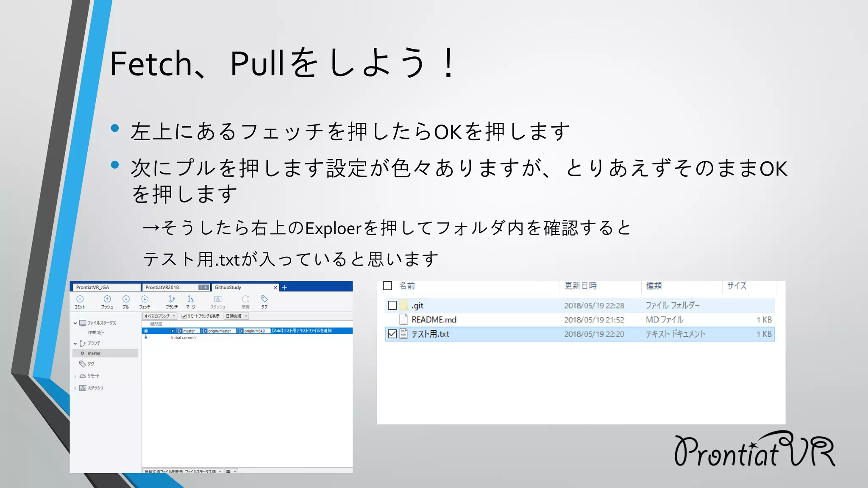The height and width of the screenshot is (488, 868).
Task: Click the Initial commit graph node
Action: 146,338
